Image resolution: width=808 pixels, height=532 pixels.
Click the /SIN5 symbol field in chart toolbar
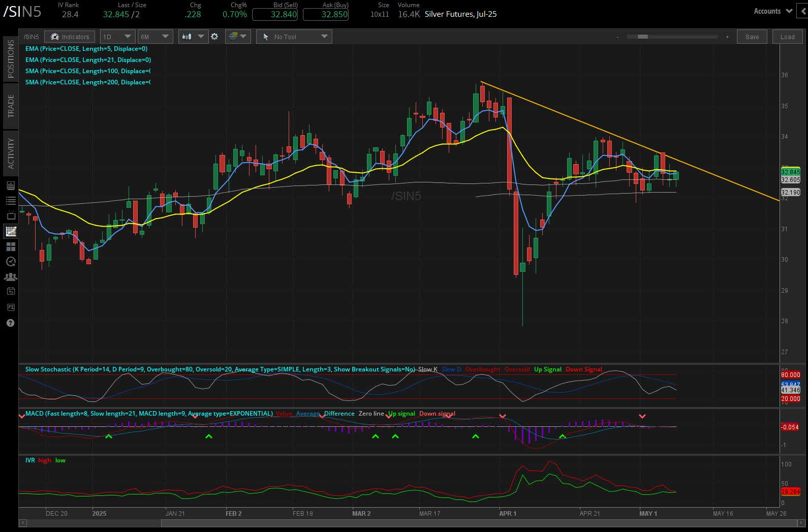(x=31, y=37)
